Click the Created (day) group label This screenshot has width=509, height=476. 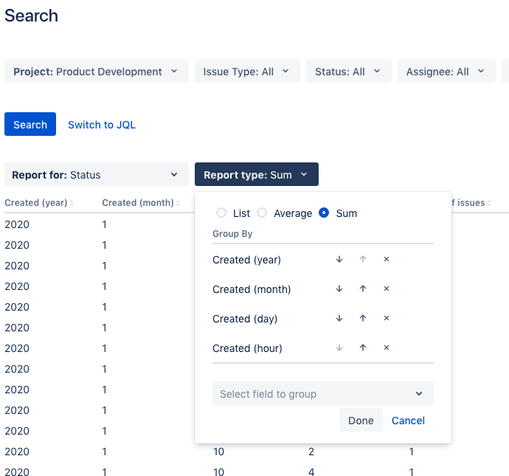(245, 319)
